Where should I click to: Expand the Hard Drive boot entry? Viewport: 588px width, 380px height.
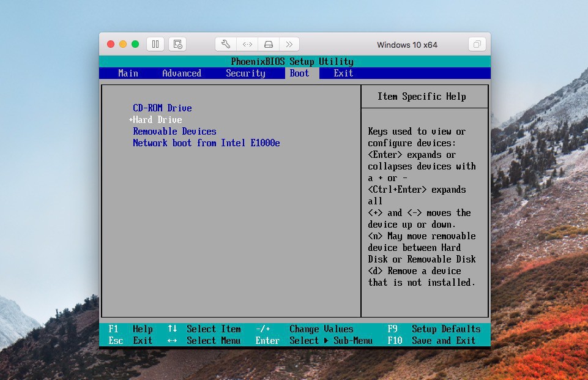pyautogui.click(x=157, y=120)
